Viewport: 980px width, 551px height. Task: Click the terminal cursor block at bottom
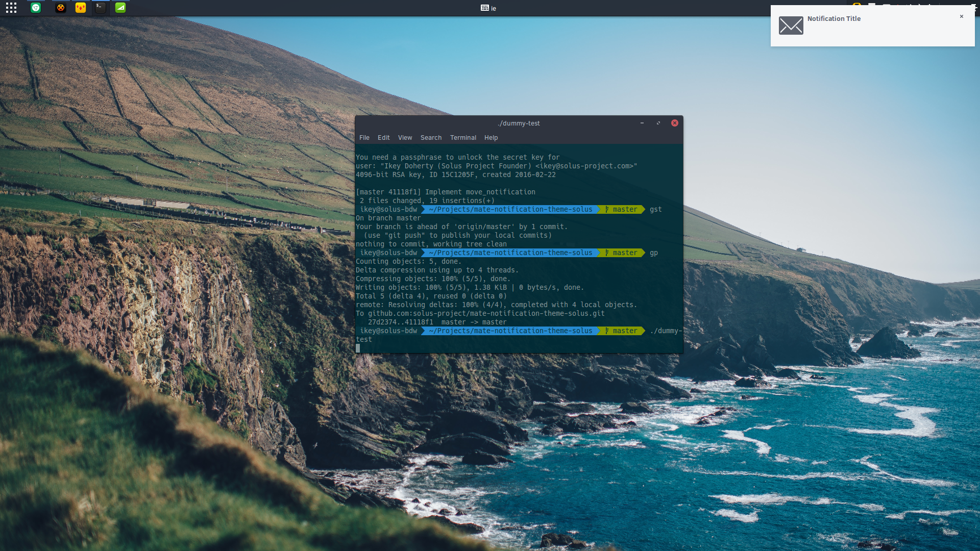coord(358,348)
